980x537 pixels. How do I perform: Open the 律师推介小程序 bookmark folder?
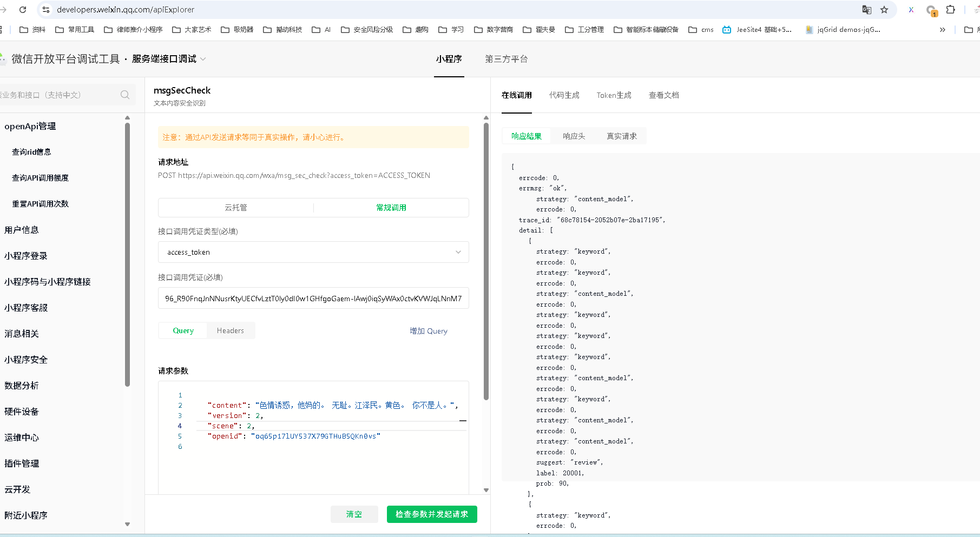pyautogui.click(x=133, y=30)
